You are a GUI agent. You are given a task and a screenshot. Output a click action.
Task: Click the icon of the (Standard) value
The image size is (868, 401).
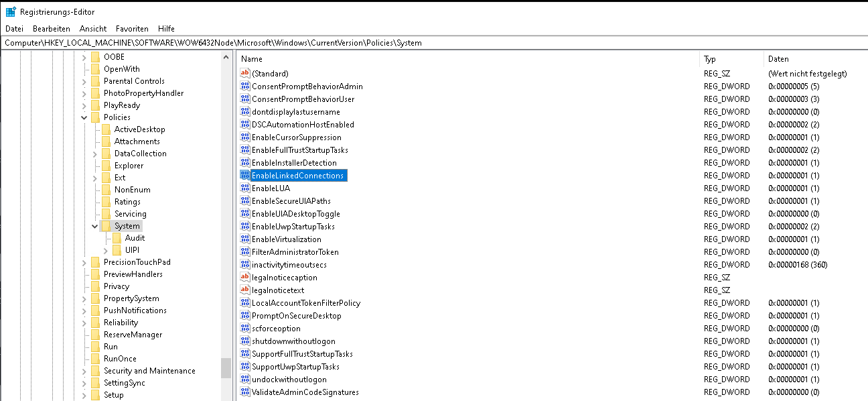click(x=244, y=73)
